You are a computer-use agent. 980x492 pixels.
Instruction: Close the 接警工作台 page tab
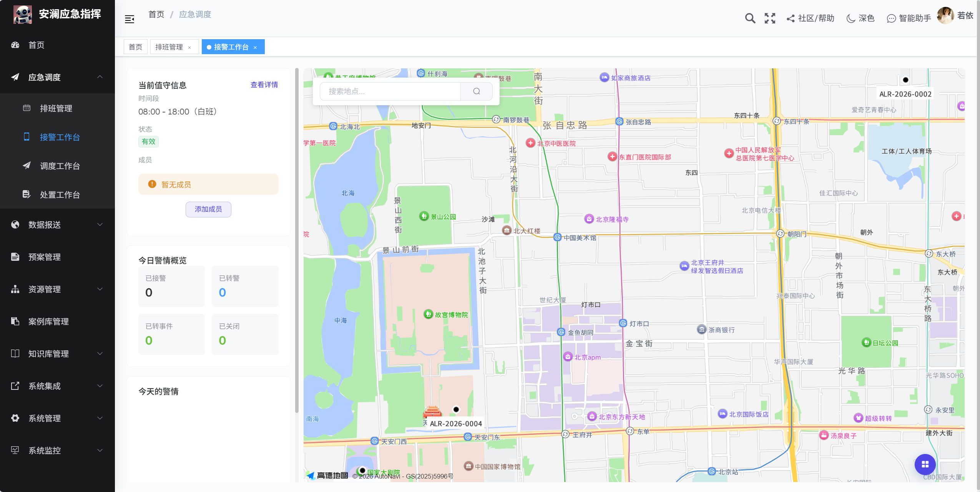coord(255,48)
